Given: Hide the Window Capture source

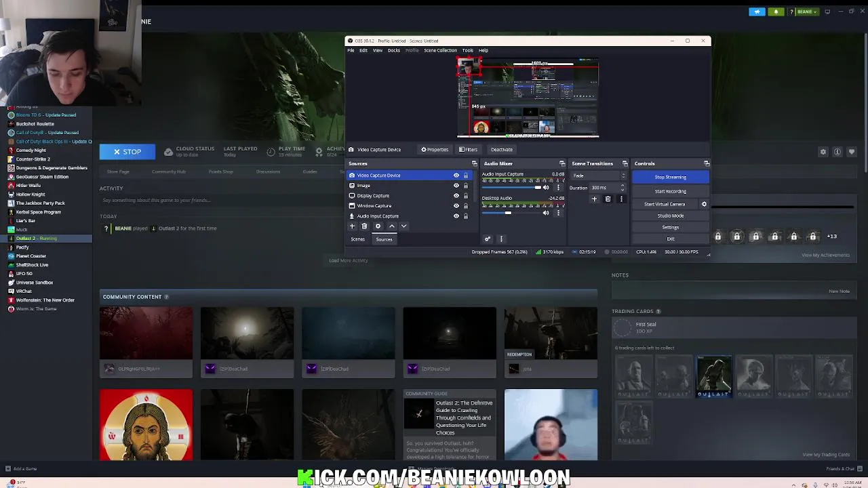Looking at the screenshot, I should click(456, 206).
